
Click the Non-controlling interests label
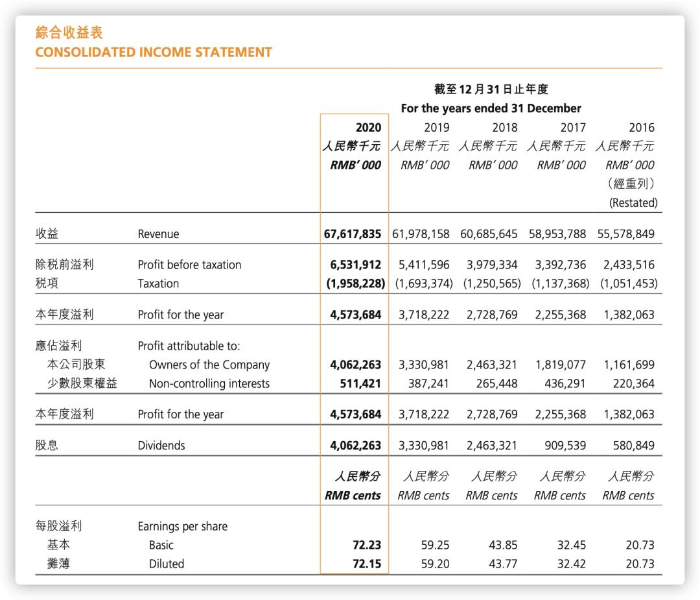click(209, 383)
